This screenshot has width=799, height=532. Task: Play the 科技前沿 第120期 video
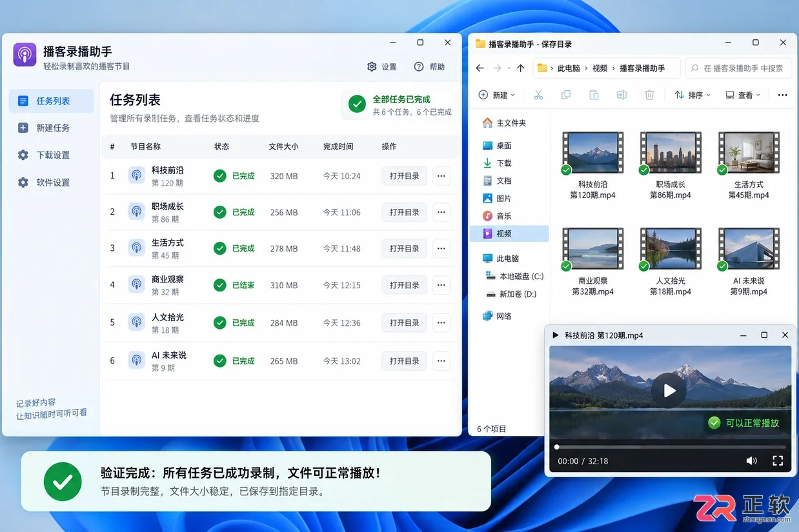669,390
